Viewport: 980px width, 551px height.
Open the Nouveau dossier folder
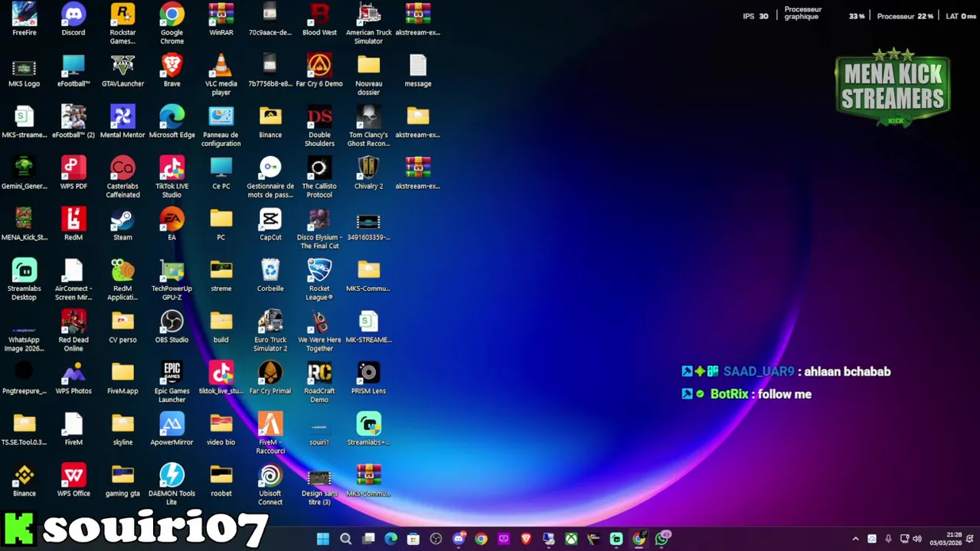pyautogui.click(x=368, y=74)
